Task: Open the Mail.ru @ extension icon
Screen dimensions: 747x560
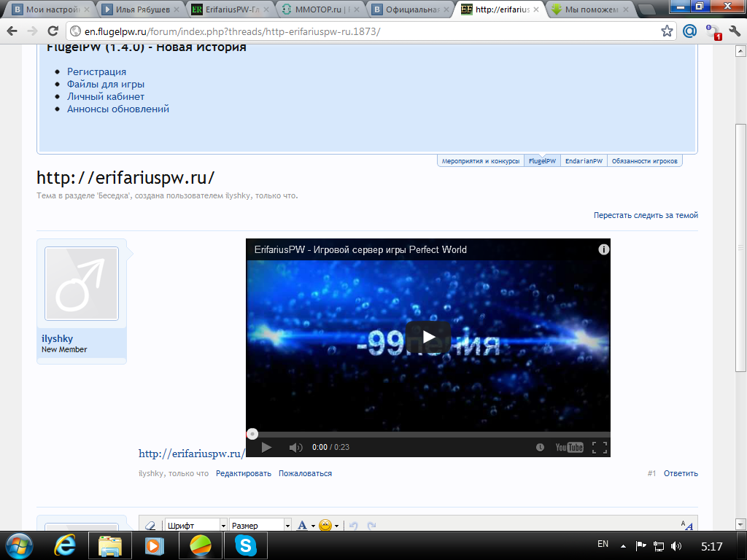Action: pos(689,31)
